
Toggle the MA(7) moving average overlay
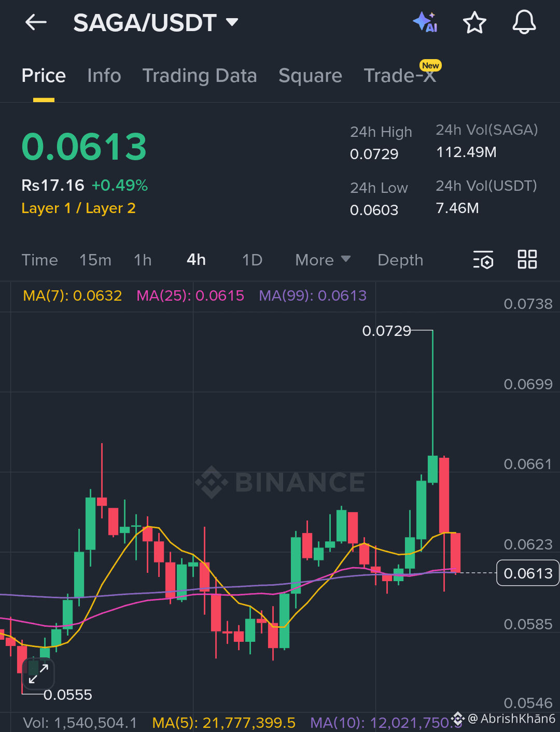pyautogui.click(x=72, y=295)
